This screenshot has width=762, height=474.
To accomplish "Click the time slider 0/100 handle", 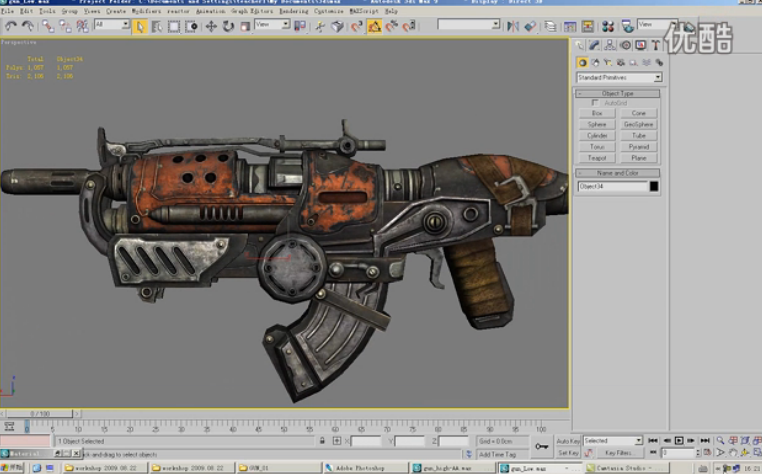I will (x=40, y=414).
